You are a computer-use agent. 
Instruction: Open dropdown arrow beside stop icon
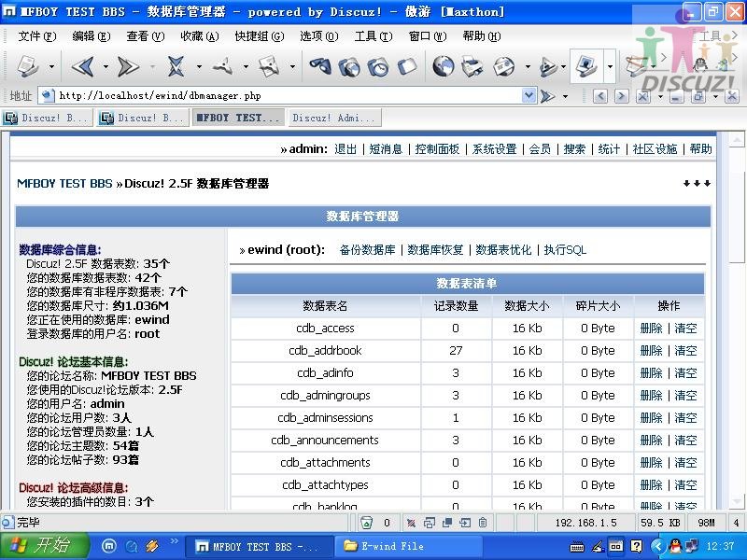(199, 66)
